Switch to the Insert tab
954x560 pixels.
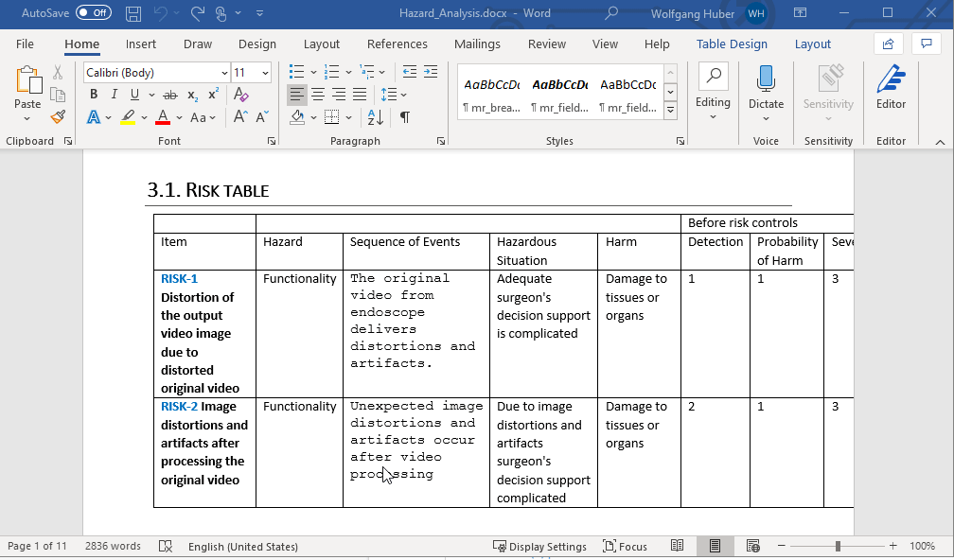click(x=140, y=44)
